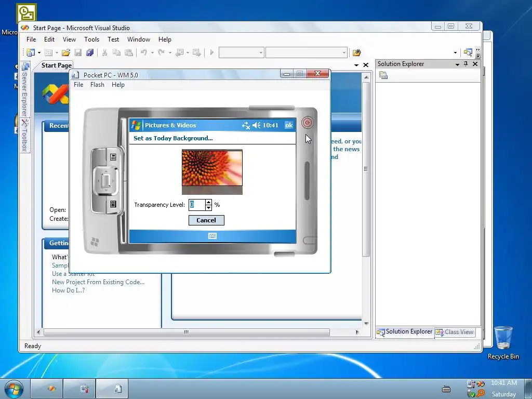
Task: Open the solution platform combo box
Action: (307, 52)
